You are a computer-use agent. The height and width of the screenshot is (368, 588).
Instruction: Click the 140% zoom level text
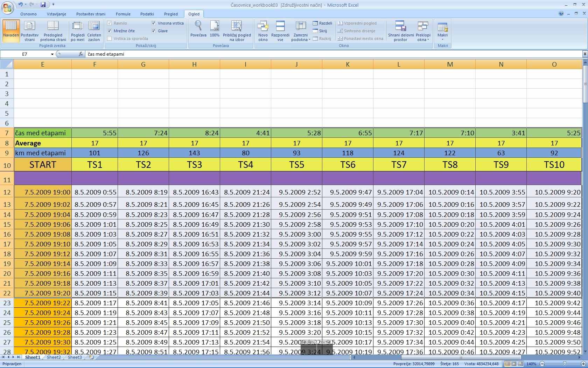pos(531,364)
